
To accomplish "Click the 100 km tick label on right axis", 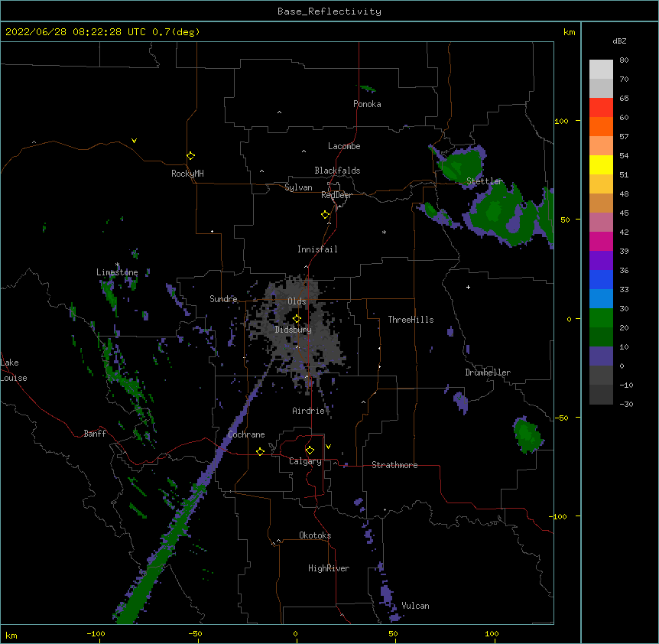I will (561, 121).
